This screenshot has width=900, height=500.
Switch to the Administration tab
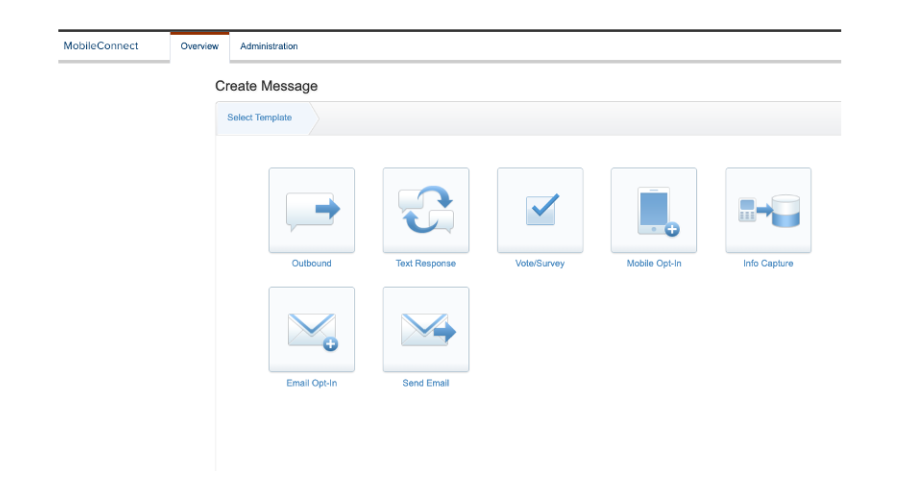point(269,46)
